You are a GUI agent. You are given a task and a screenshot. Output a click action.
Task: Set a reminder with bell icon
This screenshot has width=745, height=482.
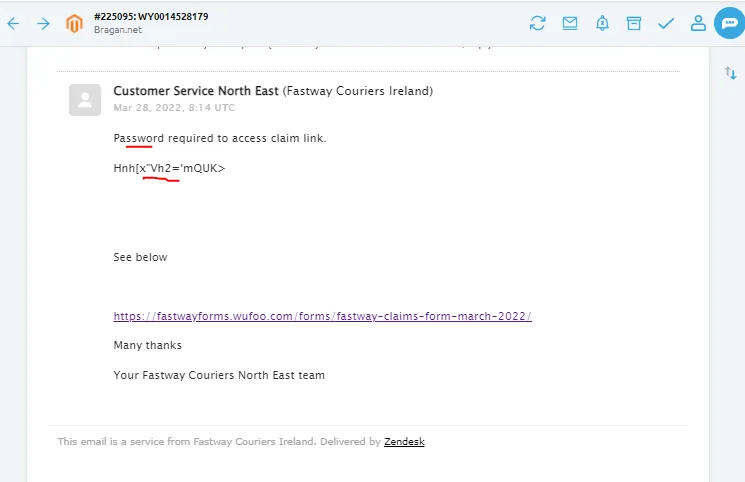(x=602, y=23)
